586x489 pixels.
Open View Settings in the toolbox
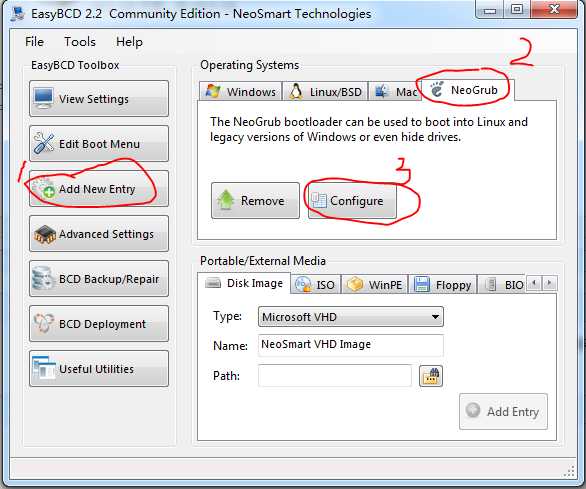(99, 99)
